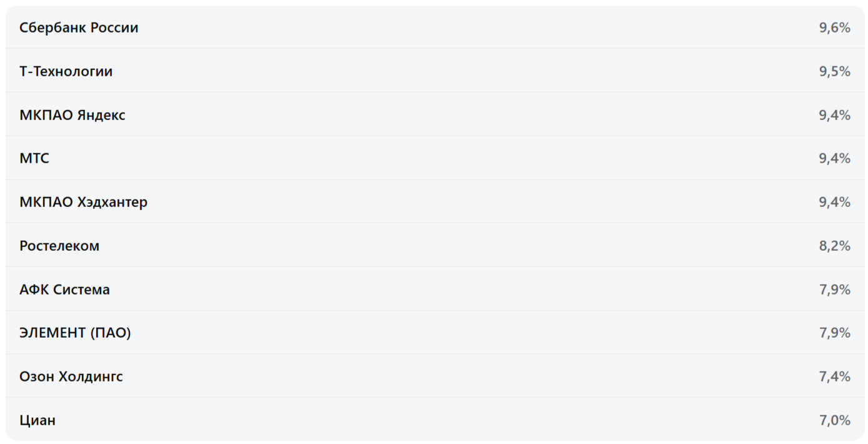The height and width of the screenshot is (444, 868).
Task: Select the ЭЛЕМЕНТ (ПАО) entry
Action: [75, 333]
